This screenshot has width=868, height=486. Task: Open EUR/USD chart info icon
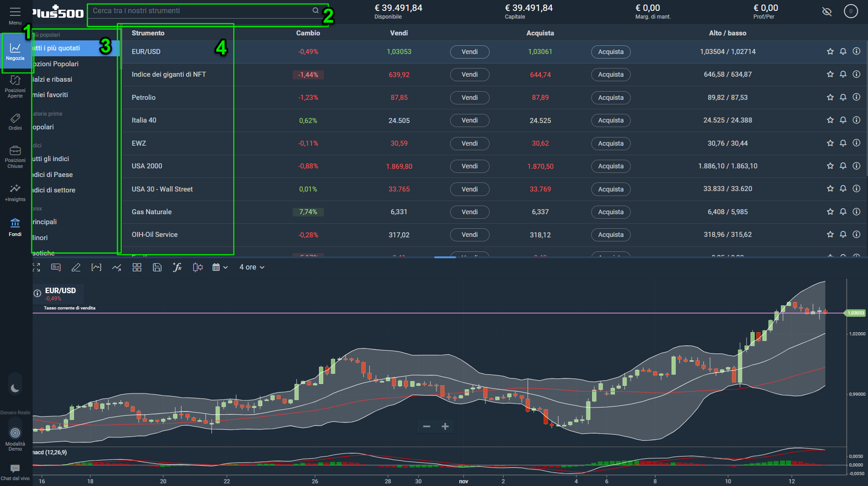[38, 294]
